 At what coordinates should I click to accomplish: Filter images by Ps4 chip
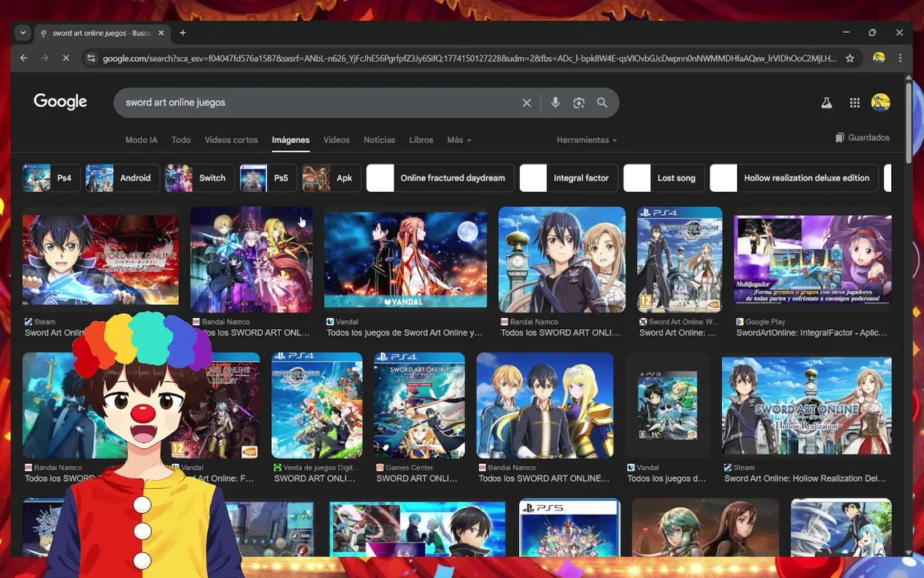tap(51, 178)
